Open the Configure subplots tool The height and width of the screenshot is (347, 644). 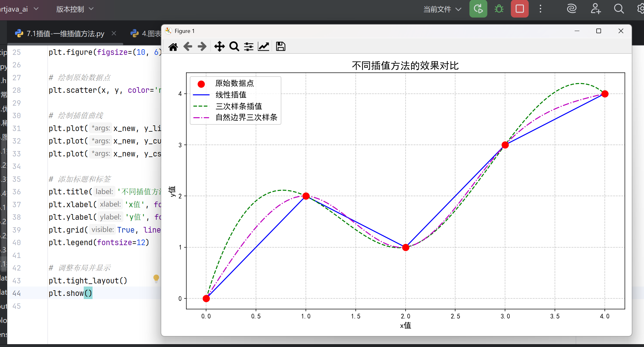(249, 47)
